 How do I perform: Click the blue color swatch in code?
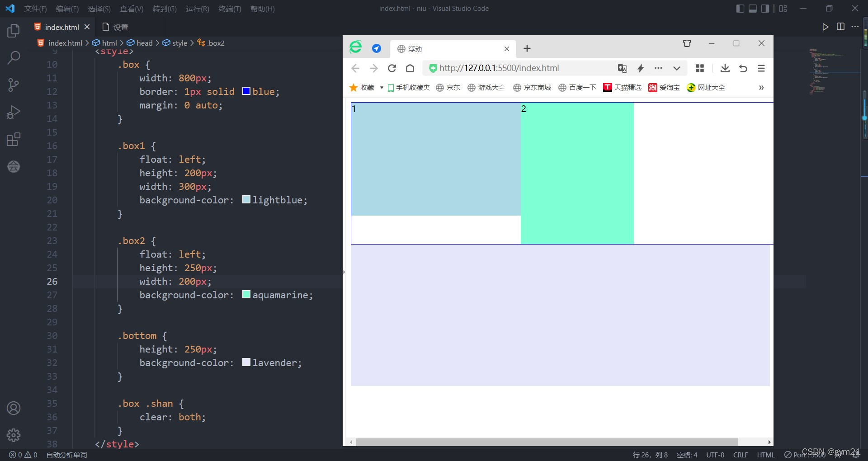pyautogui.click(x=246, y=91)
